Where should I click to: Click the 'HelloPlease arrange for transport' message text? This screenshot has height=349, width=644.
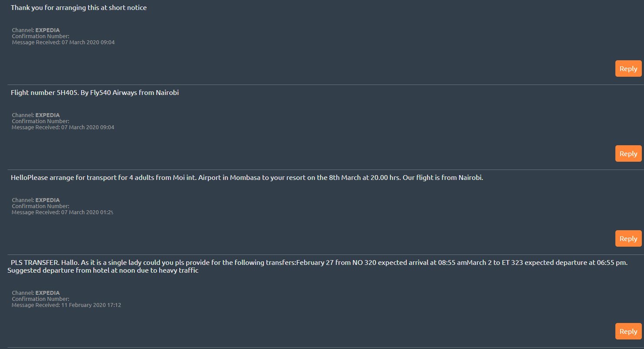pos(246,178)
